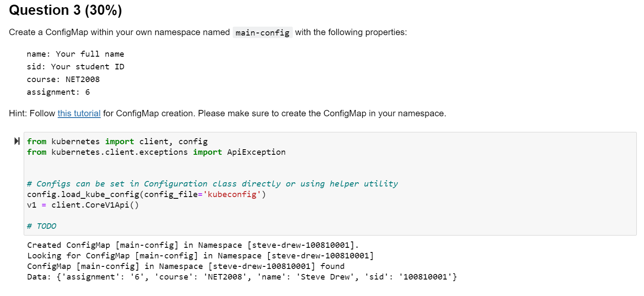Click the 'ConfigMap found' output line
This screenshot has width=644, height=296.
[x=186, y=266]
